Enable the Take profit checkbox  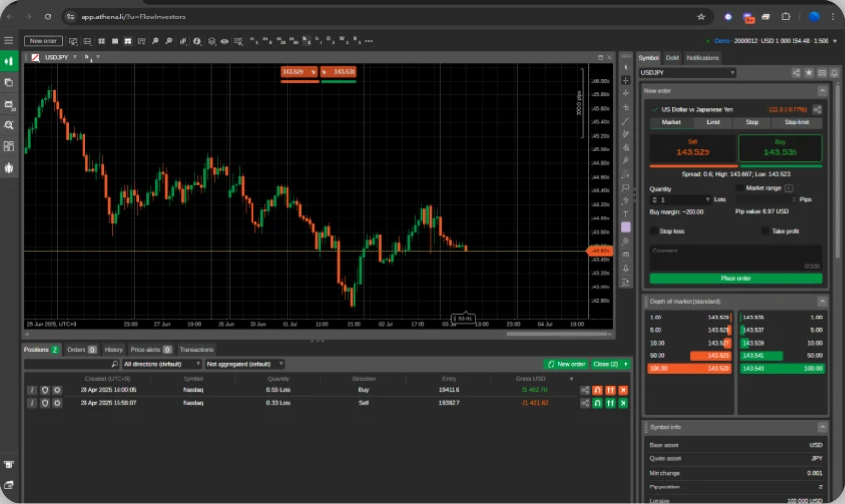pyautogui.click(x=766, y=231)
